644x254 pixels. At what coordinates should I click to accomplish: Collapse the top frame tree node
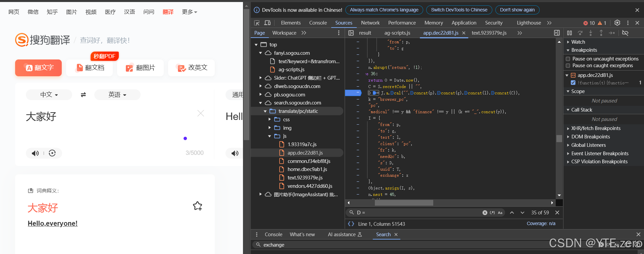(256, 45)
